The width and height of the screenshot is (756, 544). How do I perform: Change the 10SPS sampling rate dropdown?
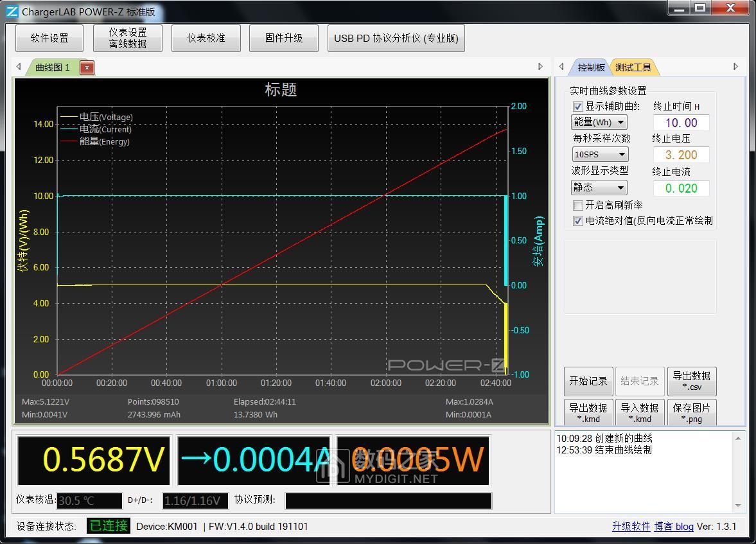click(599, 154)
